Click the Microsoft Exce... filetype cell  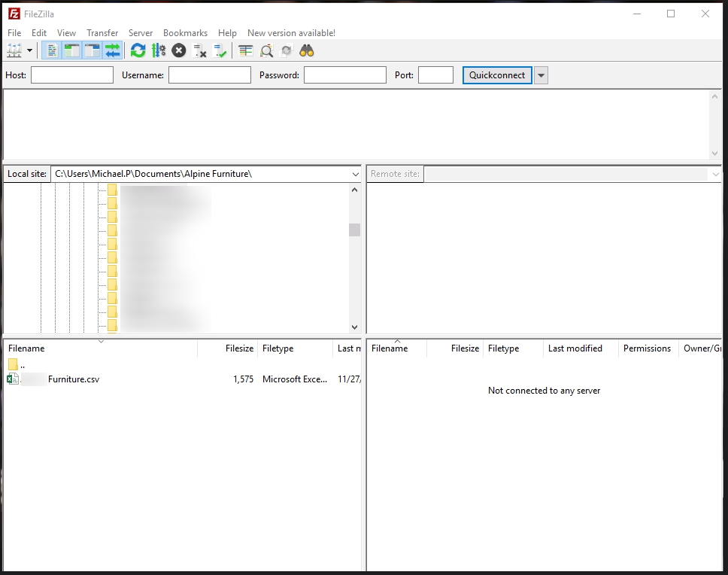point(295,379)
